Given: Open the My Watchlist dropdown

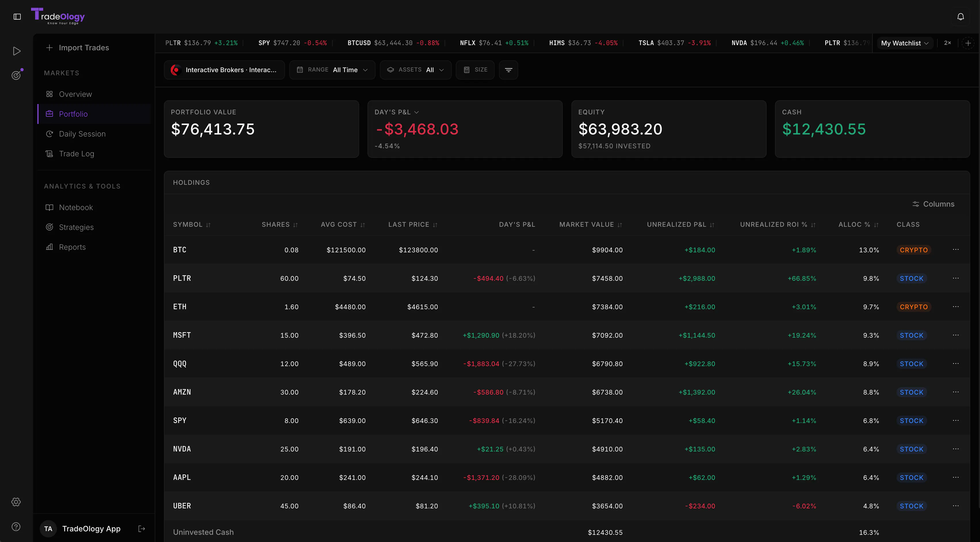Looking at the screenshot, I should tap(905, 43).
